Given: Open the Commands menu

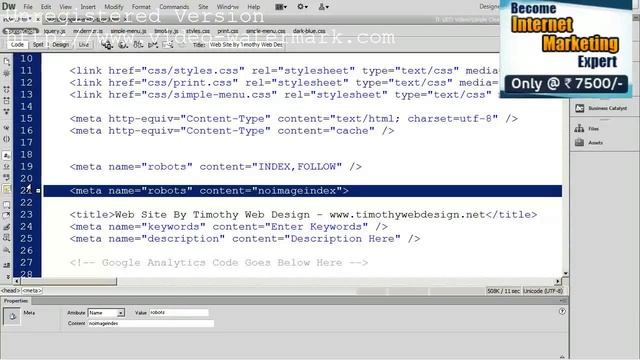Looking at the screenshot, I should (x=174, y=7).
